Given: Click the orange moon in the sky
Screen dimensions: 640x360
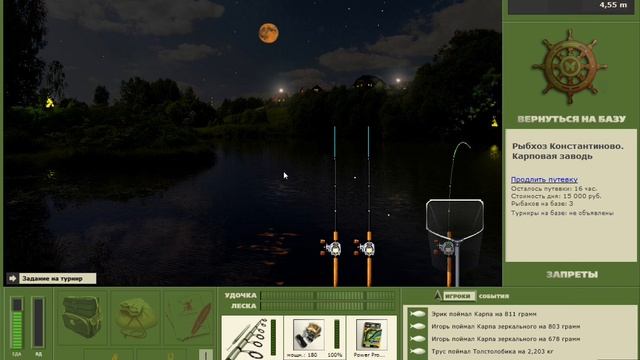Looking at the screenshot, I should (269, 33).
